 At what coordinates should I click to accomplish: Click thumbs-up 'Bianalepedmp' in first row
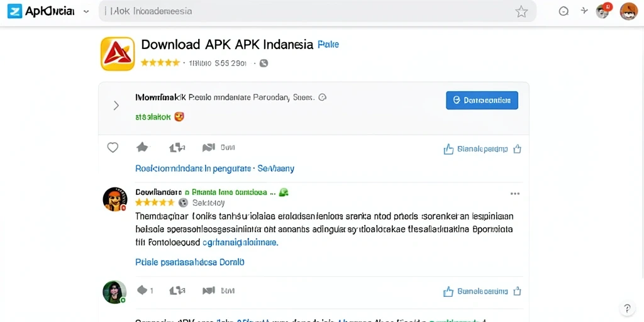tap(476, 149)
